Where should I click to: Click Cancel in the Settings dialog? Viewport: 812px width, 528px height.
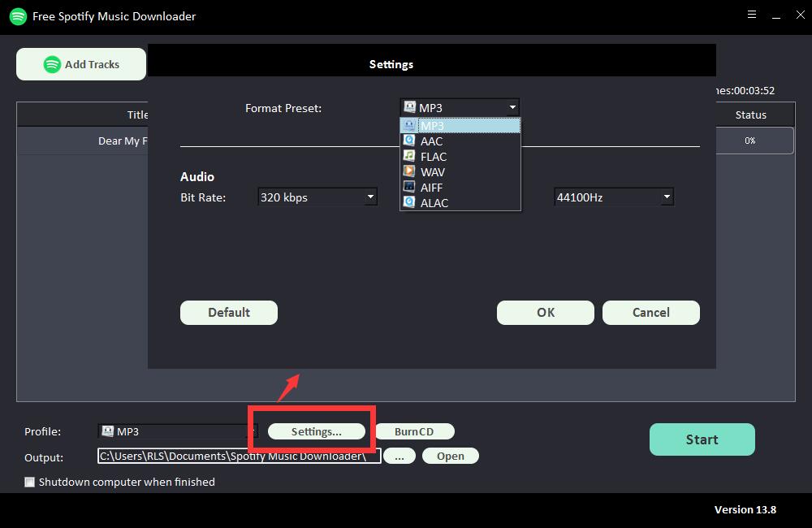point(651,313)
